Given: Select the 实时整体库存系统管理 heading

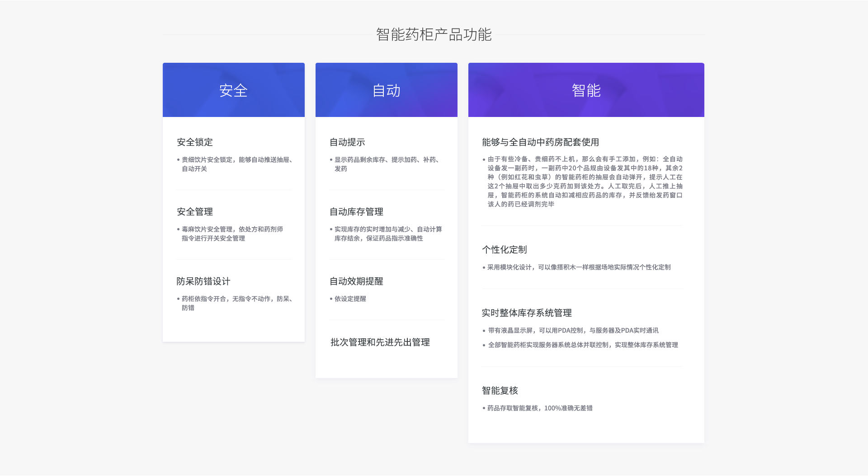Looking at the screenshot, I should pyautogui.click(x=527, y=313).
